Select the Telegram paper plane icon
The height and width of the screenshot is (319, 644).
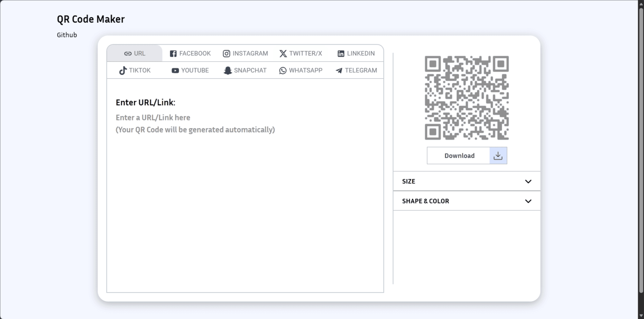click(x=338, y=70)
